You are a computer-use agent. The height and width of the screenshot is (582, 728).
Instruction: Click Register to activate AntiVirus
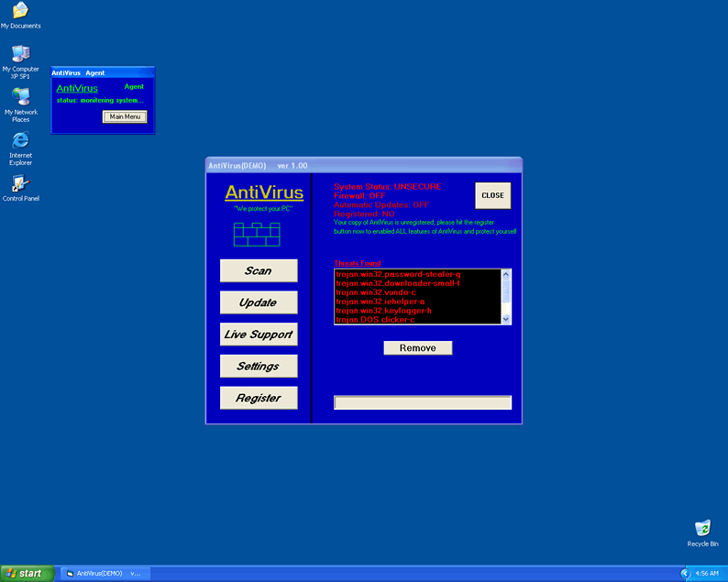259,398
